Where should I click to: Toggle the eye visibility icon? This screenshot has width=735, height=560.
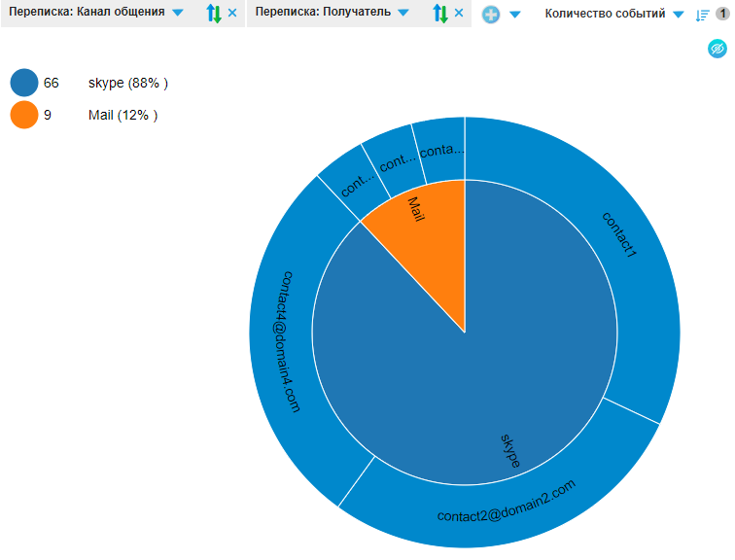(x=717, y=48)
